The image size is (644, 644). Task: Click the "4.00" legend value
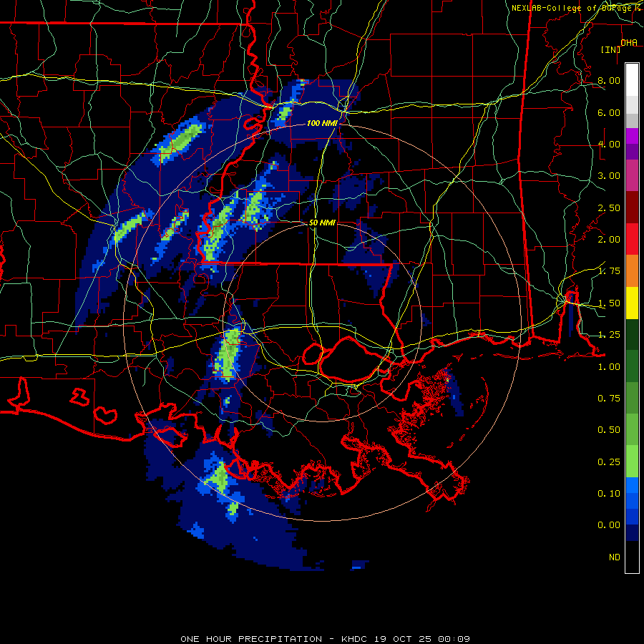coord(609,144)
